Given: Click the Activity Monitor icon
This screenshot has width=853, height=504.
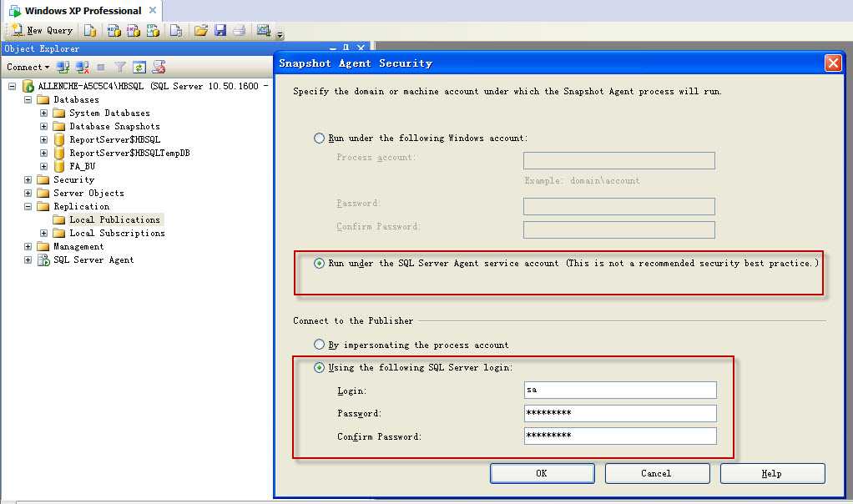Looking at the screenshot, I should tap(263, 30).
